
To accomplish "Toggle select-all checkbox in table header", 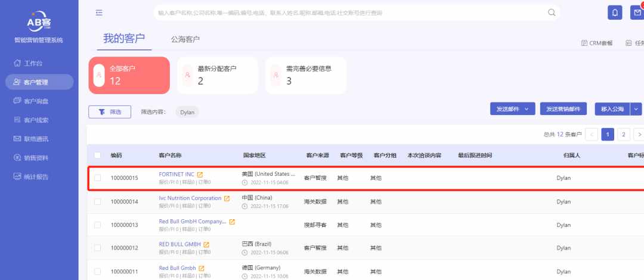I will point(97,155).
